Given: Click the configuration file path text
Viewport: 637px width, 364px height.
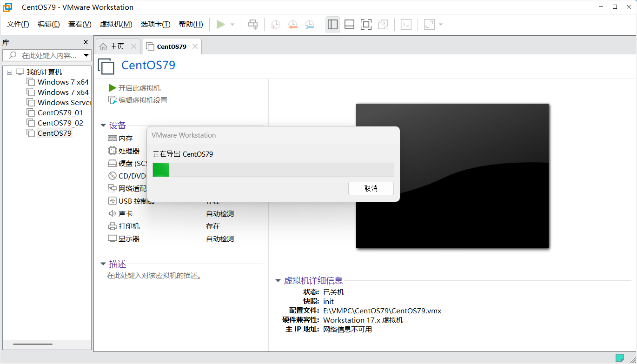Looking at the screenshot, I should click(382, 311).
